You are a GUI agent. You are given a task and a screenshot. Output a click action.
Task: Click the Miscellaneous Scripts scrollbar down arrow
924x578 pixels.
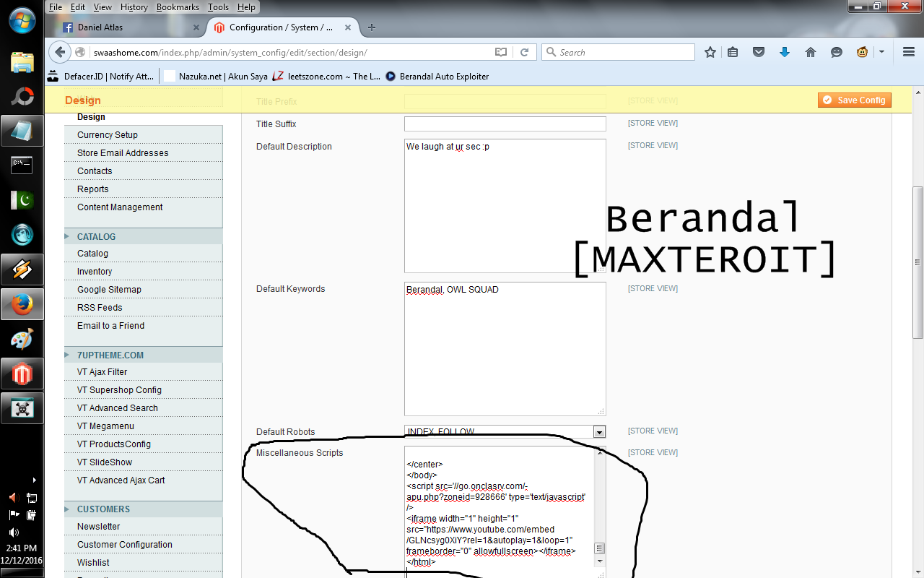tap(600, 561)
